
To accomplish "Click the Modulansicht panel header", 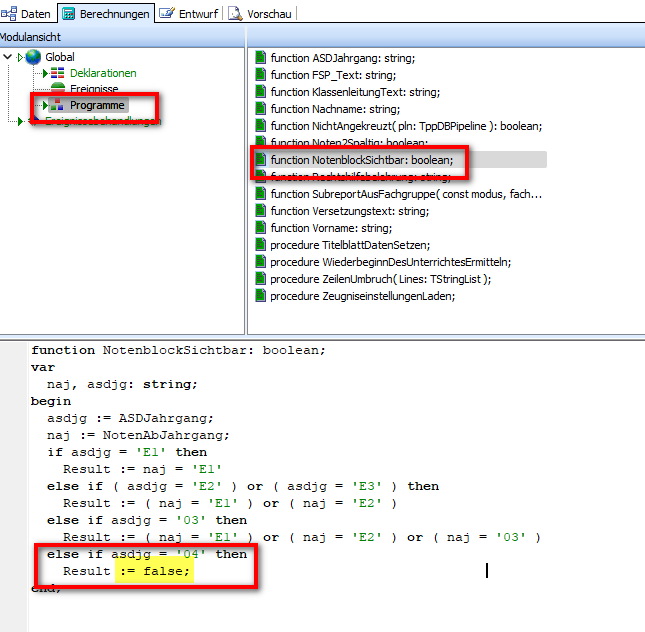I will (x=122, y=37).
